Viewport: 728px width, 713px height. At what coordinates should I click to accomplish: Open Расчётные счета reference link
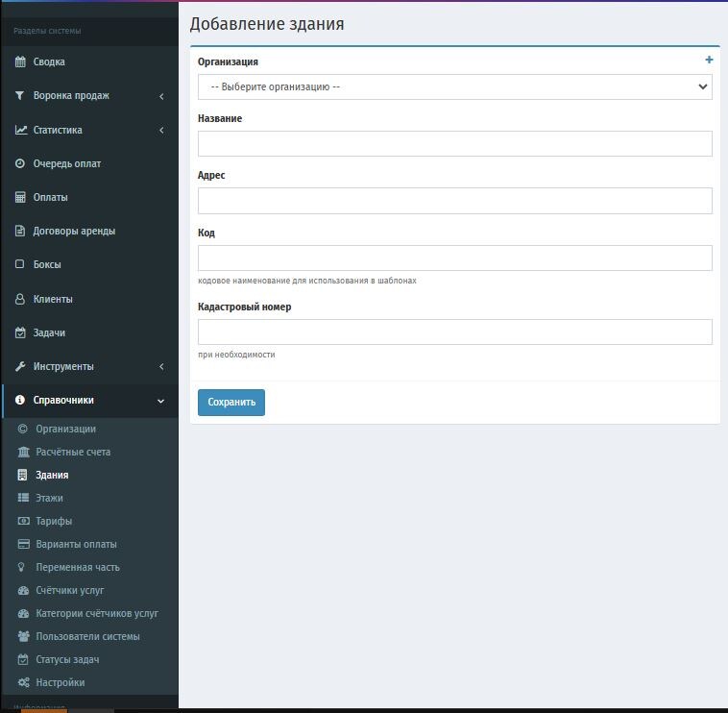point(73,452)
